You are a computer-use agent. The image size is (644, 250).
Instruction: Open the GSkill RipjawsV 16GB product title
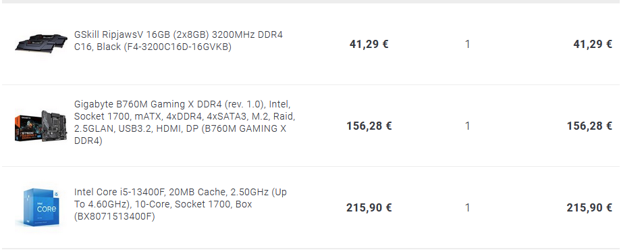(x=178, y=41)
